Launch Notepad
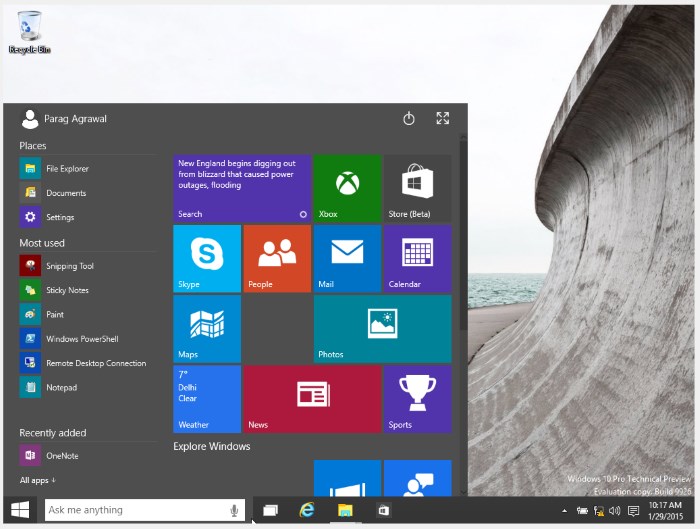This screenshot has width=700, height=529. pos(88,387)
